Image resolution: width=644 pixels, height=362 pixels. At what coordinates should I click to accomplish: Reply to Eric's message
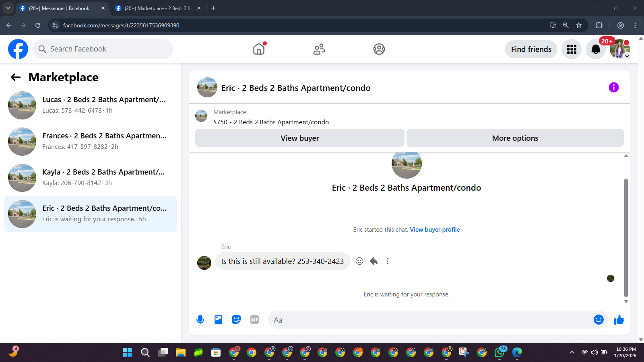click(374, 261)
